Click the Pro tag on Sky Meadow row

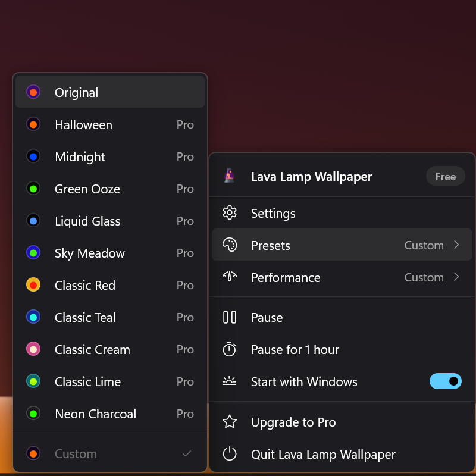pos(185,253)
